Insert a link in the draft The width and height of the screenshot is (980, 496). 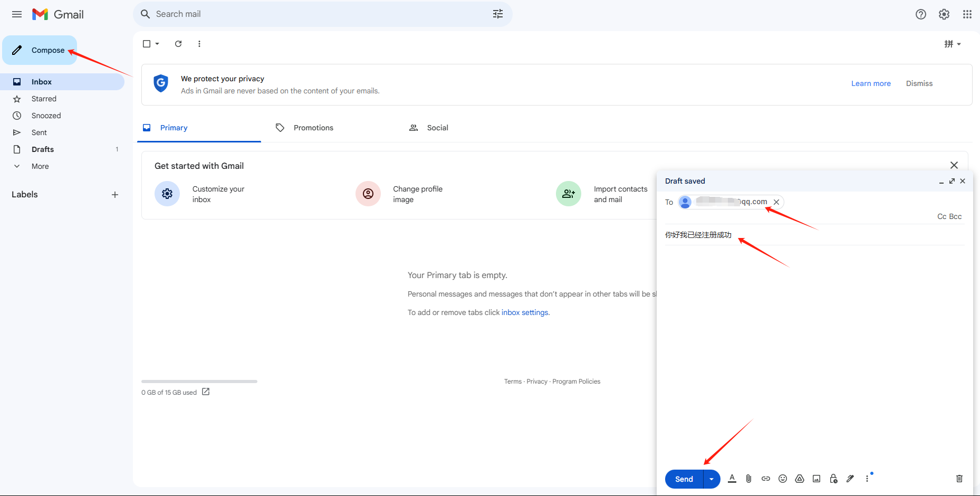pyautogui.click(x=766, y=479)
